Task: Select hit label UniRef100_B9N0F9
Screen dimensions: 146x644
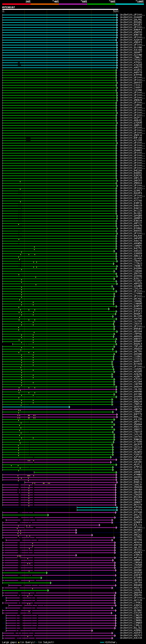Action: click(131, 30)
